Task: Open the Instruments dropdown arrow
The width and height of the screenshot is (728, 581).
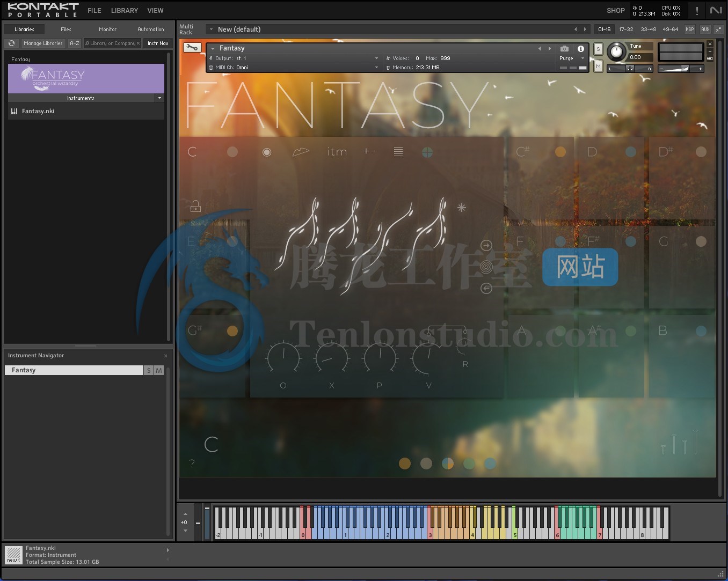Action: click(159, 98)
